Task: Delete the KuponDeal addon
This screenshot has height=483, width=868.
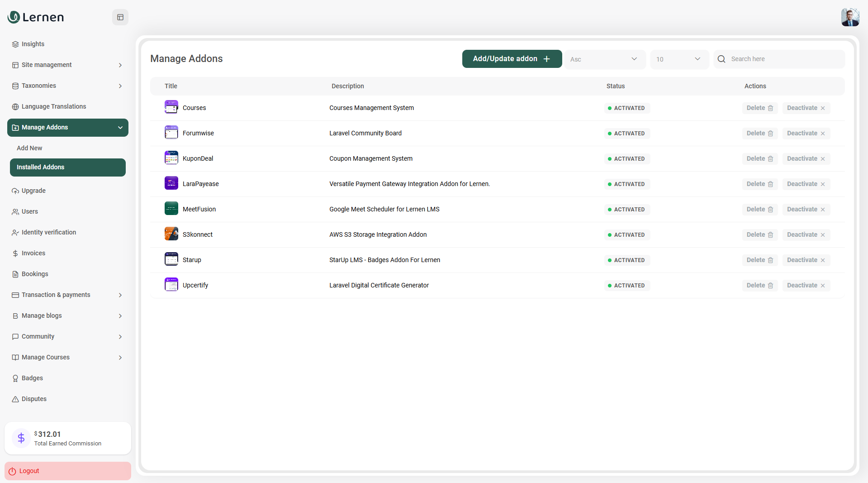Action: 759,158
